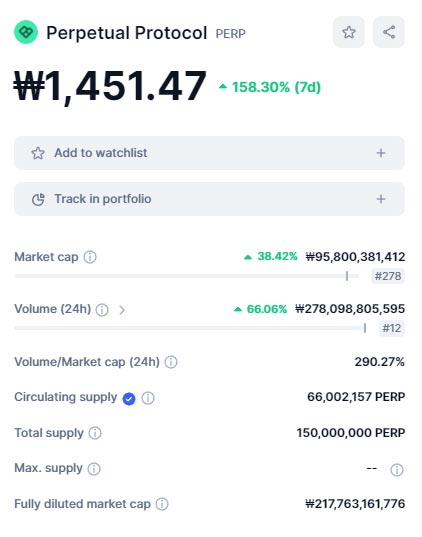Click info icon beside Max. supply value
This screenshot has height=537, width=422.
tap(397, 470)
